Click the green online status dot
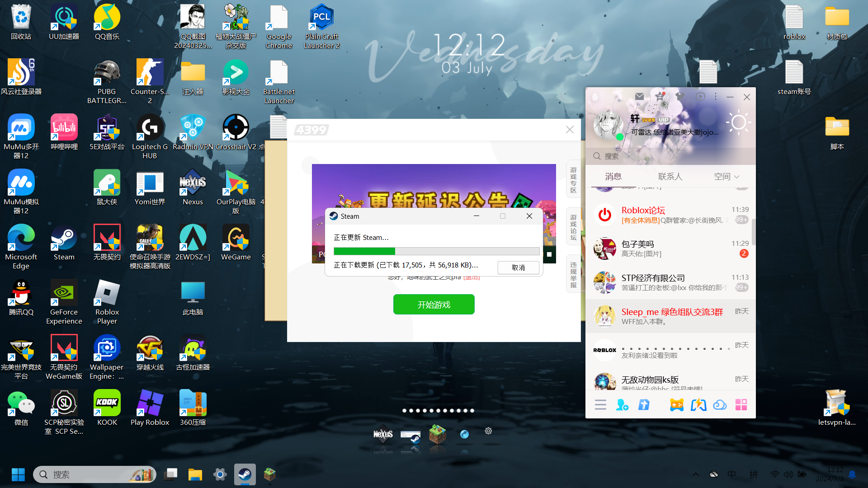The image size is (868, 488). (620, 137)
